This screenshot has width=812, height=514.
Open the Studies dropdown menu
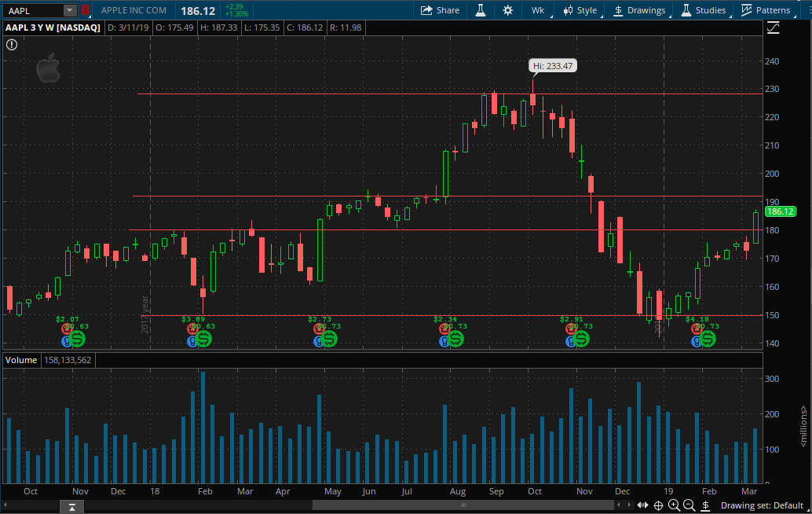tap(704, 10)
